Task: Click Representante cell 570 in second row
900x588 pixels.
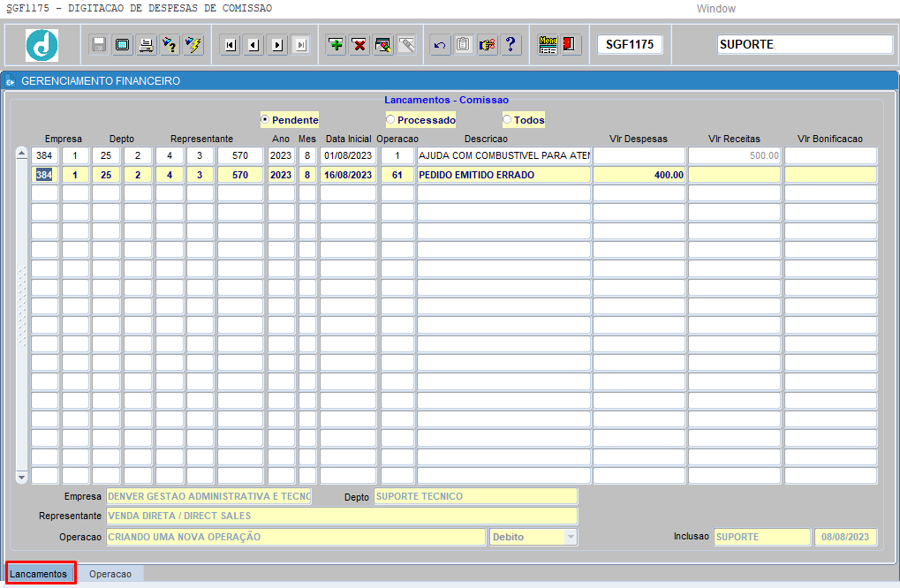Action: coord(240,175)
